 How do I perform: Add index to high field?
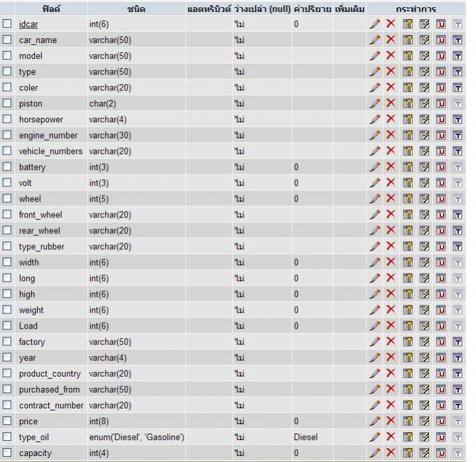(x=424, y=294)
